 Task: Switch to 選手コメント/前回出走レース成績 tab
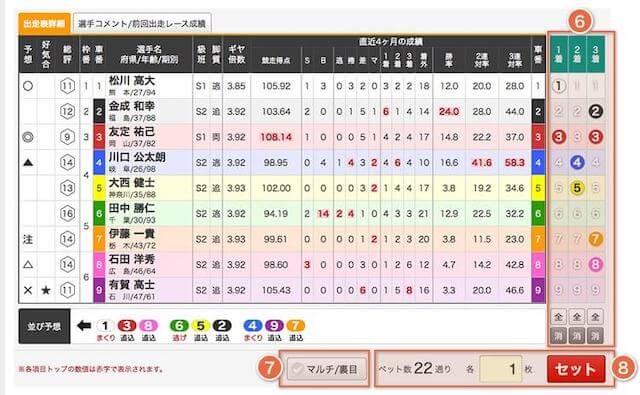pos(142,24)
